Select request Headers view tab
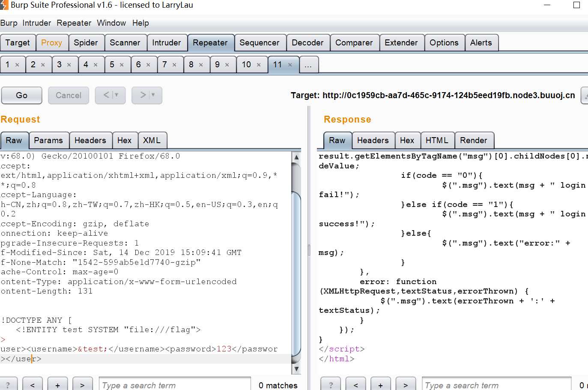Screen dimensions: 588x390 pyautogui.click(x=90, y=141)
